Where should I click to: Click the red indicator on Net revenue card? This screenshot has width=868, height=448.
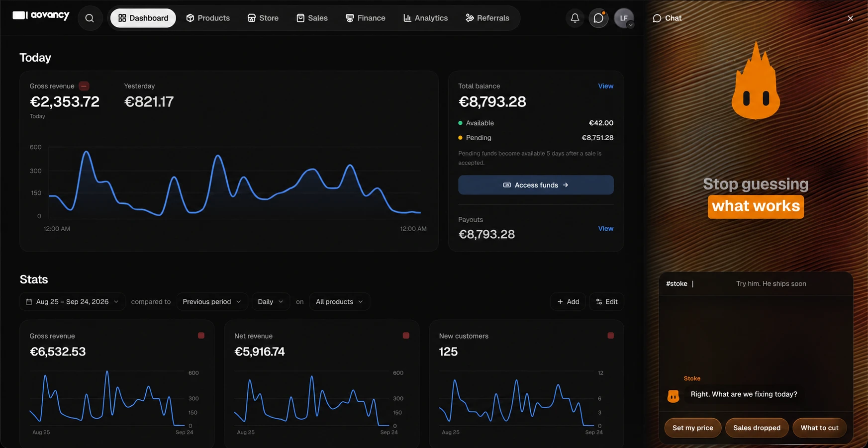click(406, 336)
